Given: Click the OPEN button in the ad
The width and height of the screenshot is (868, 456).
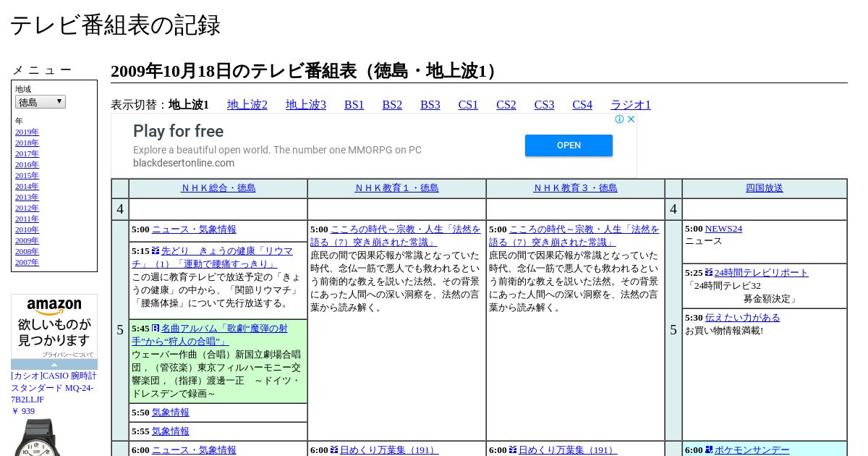Looking at the screenshot, I should [569, 145].
